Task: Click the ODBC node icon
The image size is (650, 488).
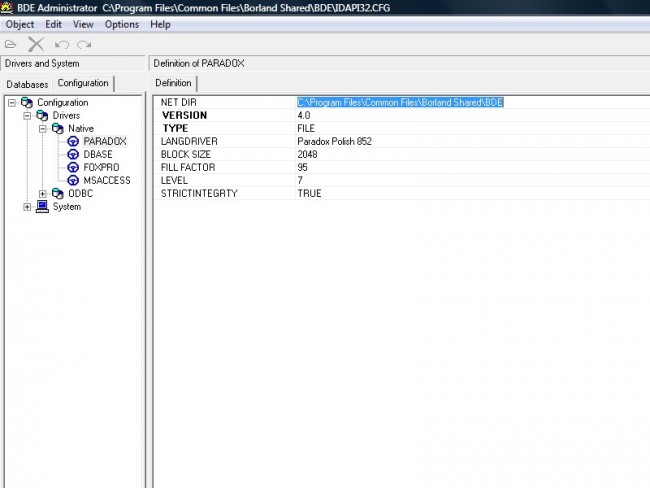Action: point(58,193)
